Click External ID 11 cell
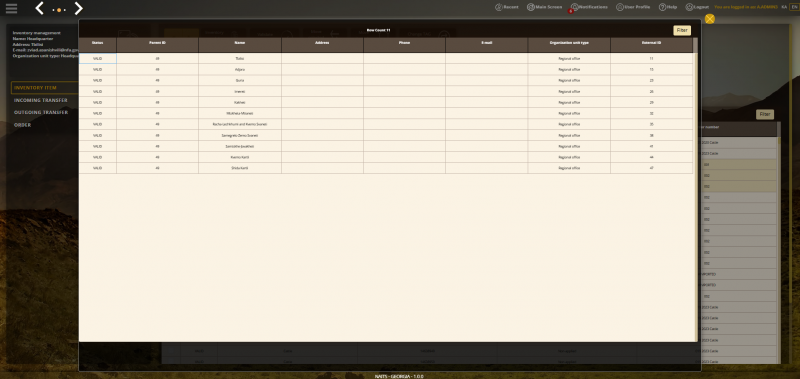The image size is (800, 379). point(652,59)
